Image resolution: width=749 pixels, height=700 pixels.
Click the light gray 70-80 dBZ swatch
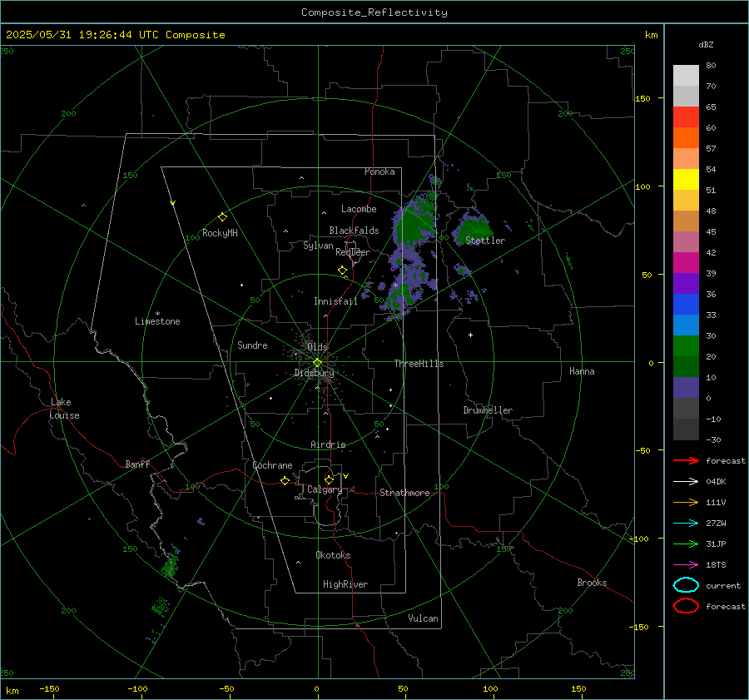pyautogui.click(x=686, y=76)
